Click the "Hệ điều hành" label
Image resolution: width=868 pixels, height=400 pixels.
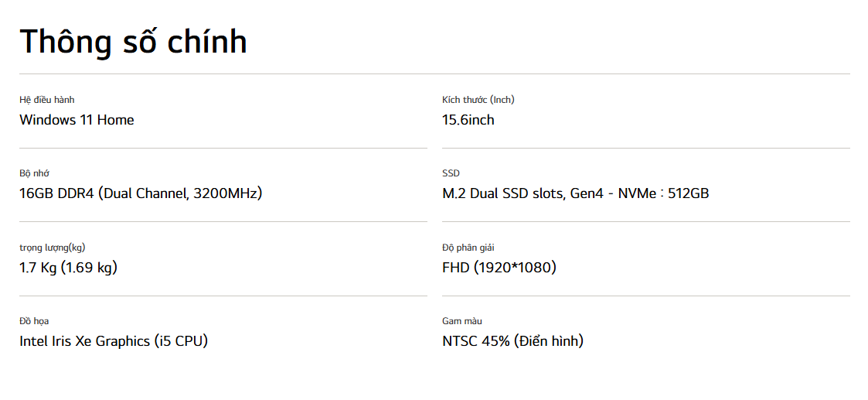click(x=47, y=100)
